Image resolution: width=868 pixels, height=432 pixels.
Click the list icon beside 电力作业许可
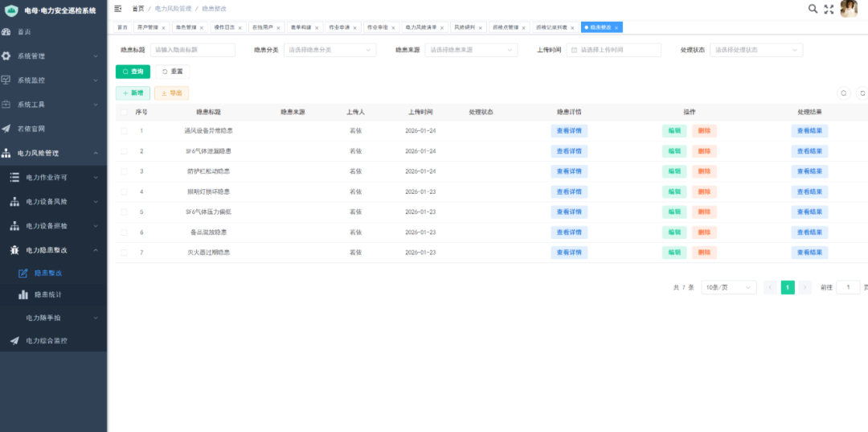(15, 177)
